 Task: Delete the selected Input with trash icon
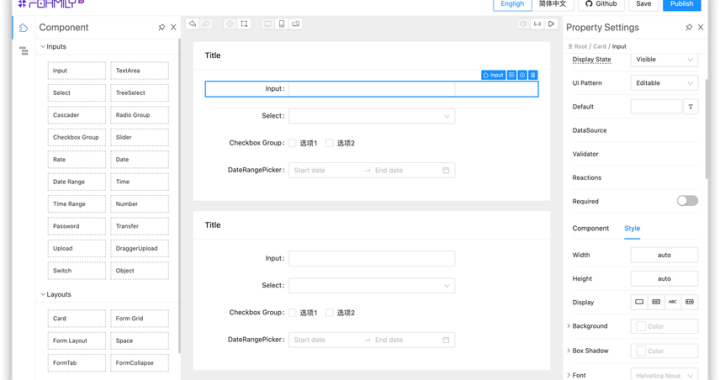[x=533, y=75]
